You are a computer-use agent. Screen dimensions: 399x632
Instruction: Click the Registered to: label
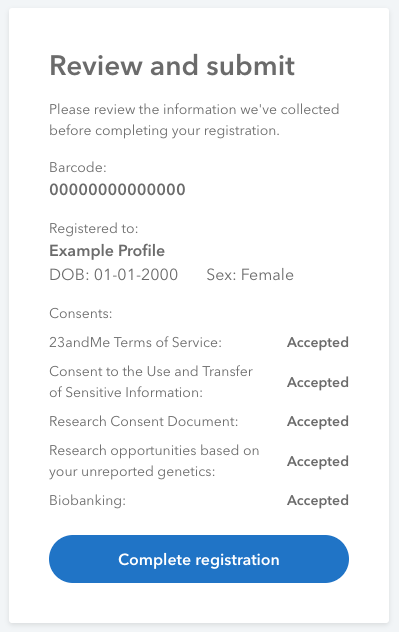[94, 229]
